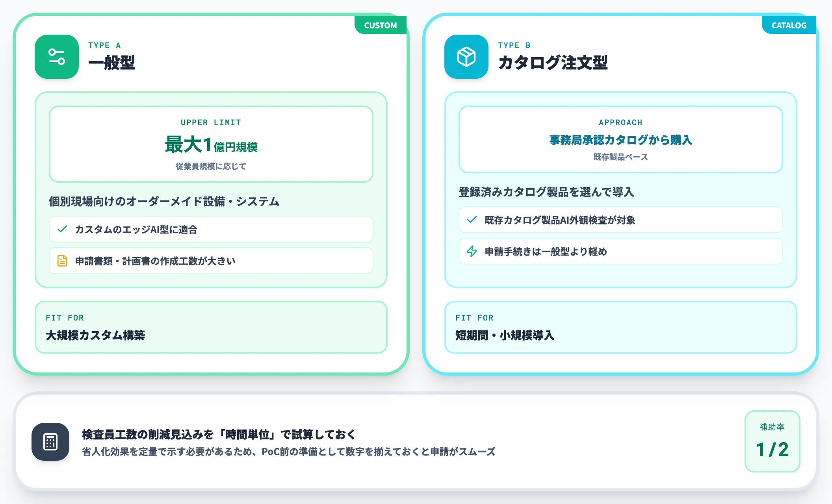Toggle the カスタムのエッジAI型に適合 check item
Image resolution: width=832 pixels, height=504 pixels.
(x=211, y=229)
